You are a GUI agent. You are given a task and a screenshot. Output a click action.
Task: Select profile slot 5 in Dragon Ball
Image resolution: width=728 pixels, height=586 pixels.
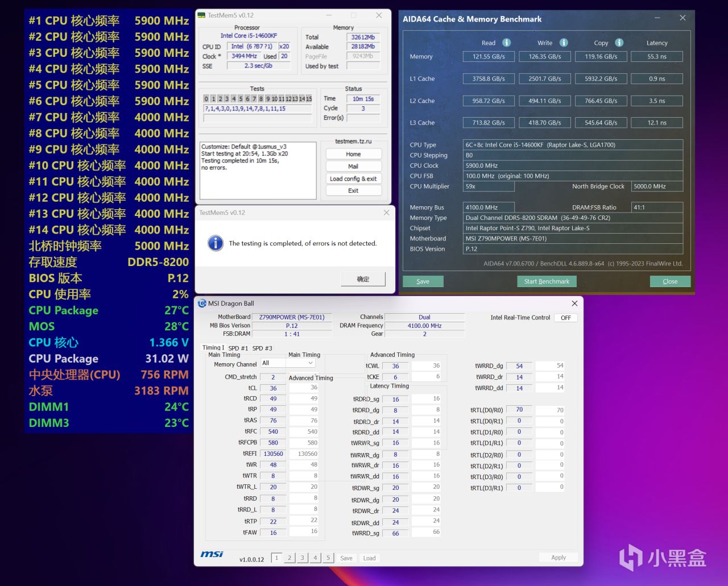[328, 558]
